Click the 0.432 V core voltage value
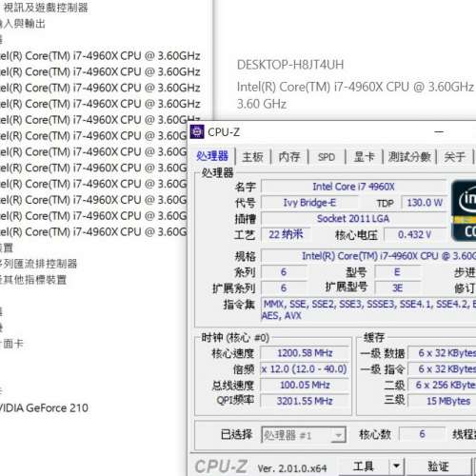 tap(415, 235)
